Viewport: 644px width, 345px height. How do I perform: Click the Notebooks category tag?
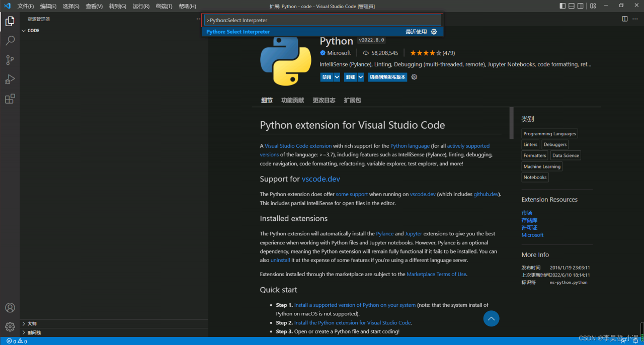535,178
